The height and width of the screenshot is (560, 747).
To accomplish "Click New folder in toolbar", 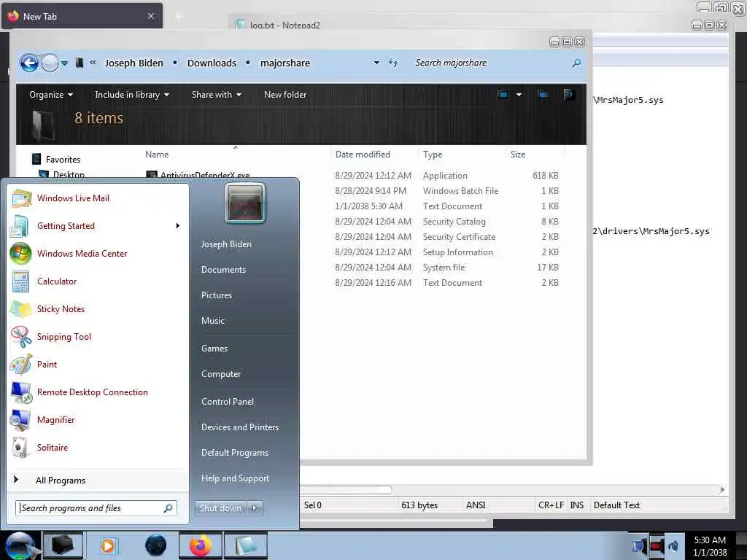I will pyautogui.click(x=285, y=95).
